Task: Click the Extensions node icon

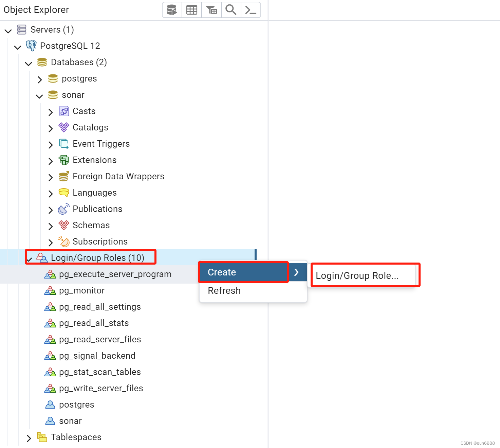Action: click(64, 160)
